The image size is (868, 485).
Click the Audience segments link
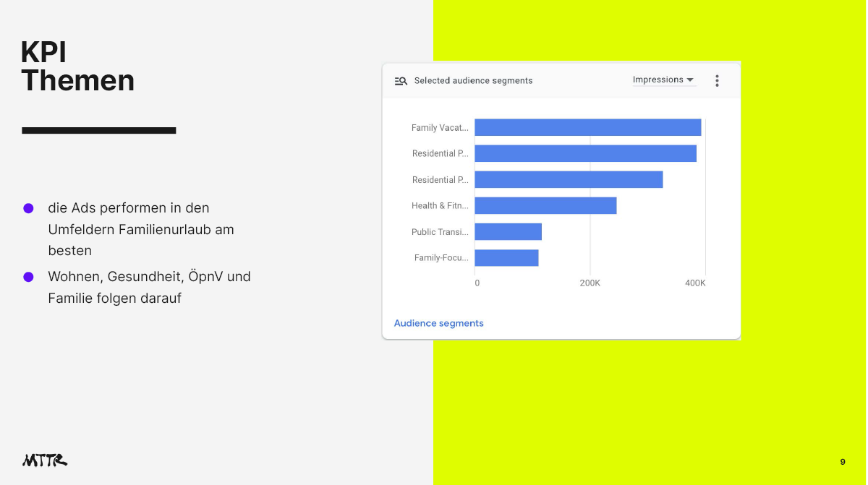[438, 323]
